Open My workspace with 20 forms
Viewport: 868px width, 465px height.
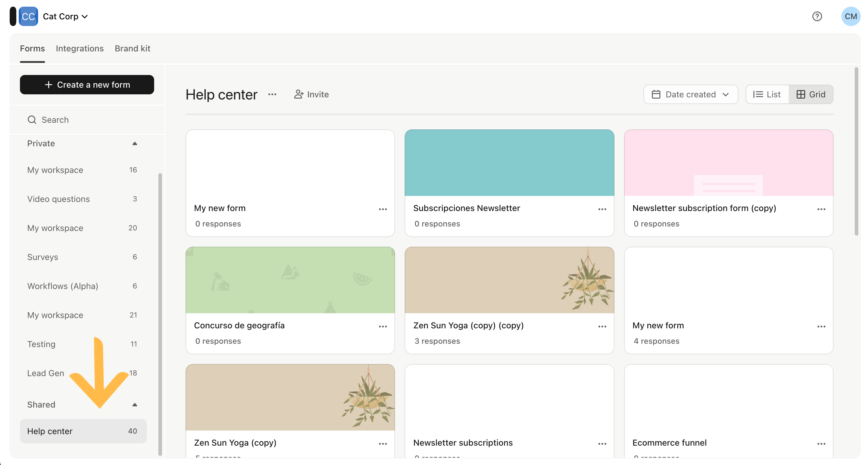coord(83,228)
